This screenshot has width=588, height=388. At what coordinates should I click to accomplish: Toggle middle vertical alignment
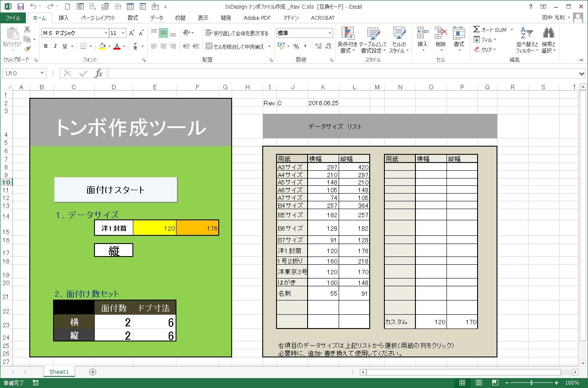point(164,33)
